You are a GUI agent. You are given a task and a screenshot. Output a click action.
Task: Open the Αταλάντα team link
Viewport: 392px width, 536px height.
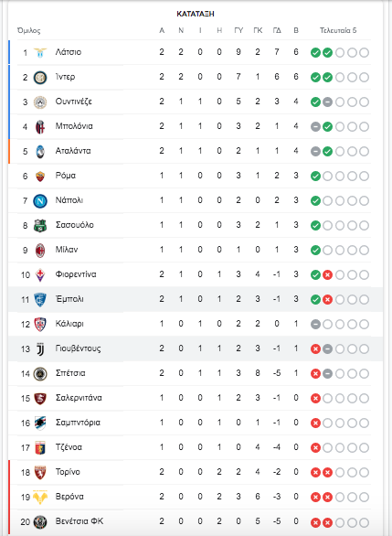[73, 151]
